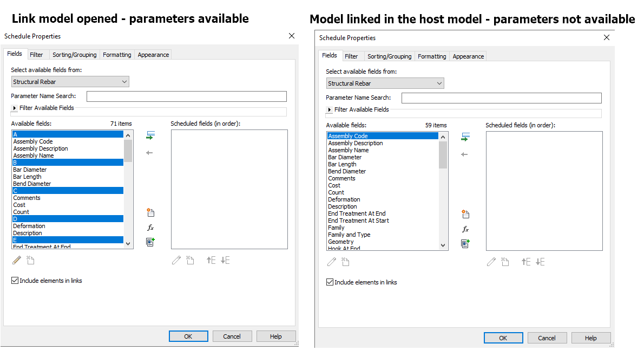This screenshot has width=644, height=363.
Task: Click the Combine parameters icon in right dialog
Action: pyautogui.click(x=465, y=244)
